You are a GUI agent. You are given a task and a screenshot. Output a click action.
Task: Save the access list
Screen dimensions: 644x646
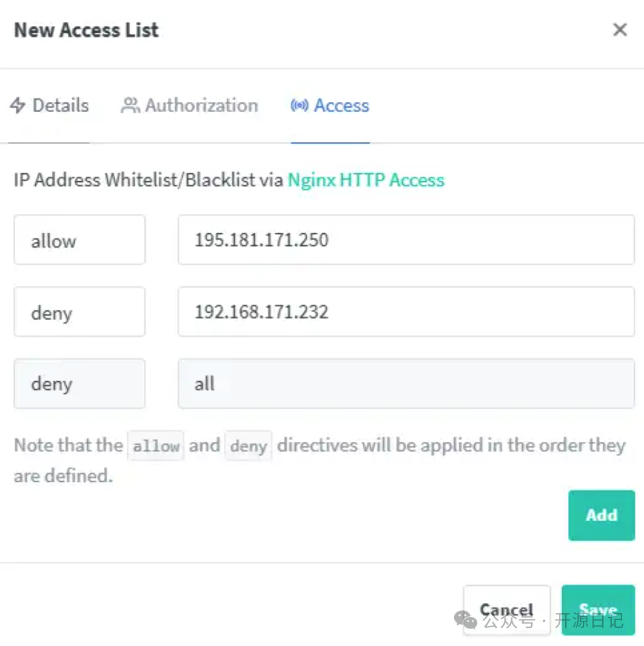point(598,610)
